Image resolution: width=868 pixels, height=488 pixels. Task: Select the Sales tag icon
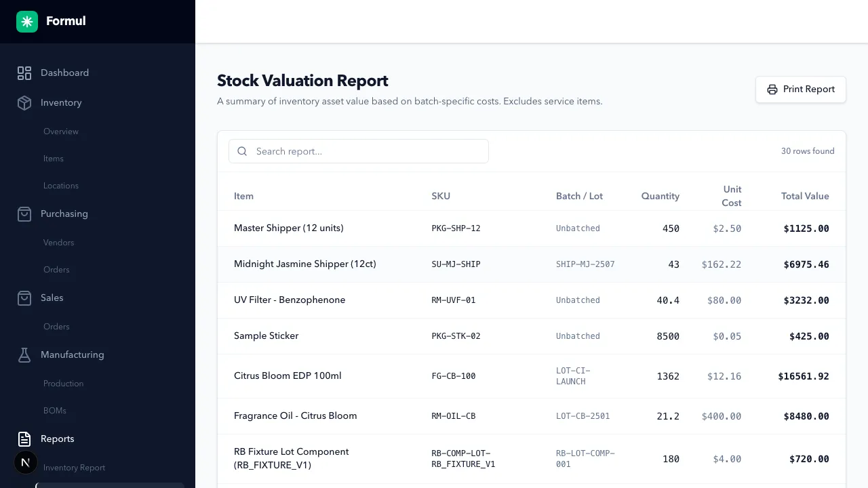[24, 298]
